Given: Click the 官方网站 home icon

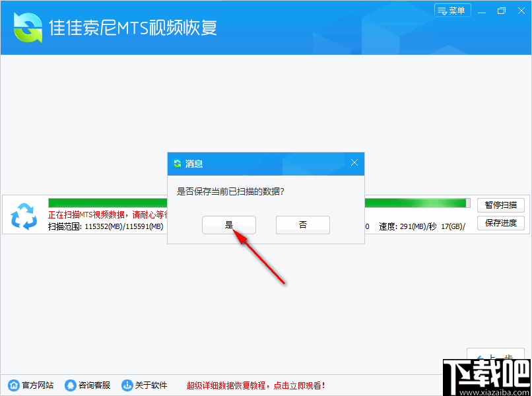Looking at the screenshot, I should coord(14,385).
